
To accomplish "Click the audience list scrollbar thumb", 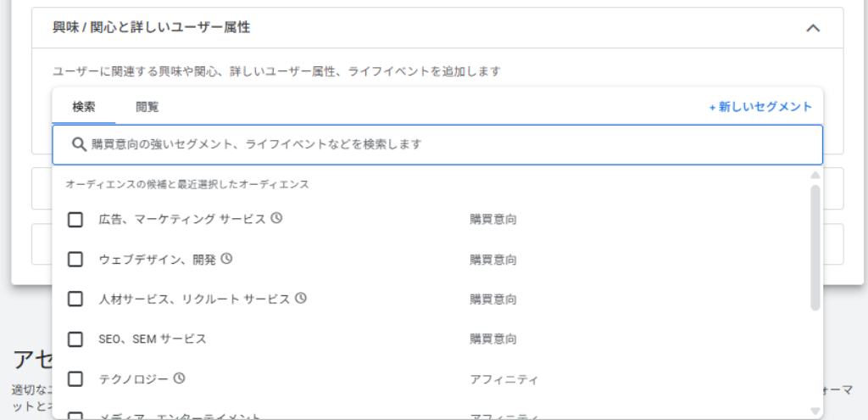I will click(x=815, y=248).
